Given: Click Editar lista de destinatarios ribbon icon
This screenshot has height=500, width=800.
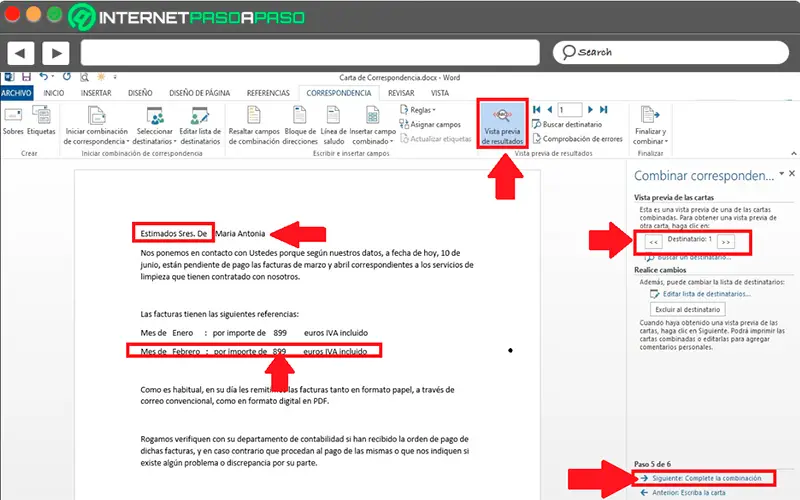Looking at the screenshot, I should point(200,126).
